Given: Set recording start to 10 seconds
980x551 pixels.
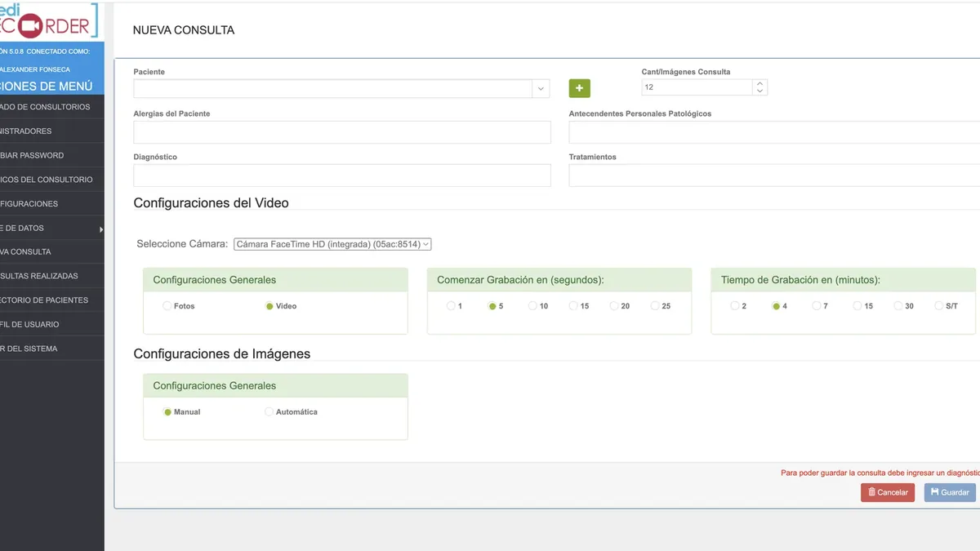Looking at the screenshot, I should click(x=532, y=306).
